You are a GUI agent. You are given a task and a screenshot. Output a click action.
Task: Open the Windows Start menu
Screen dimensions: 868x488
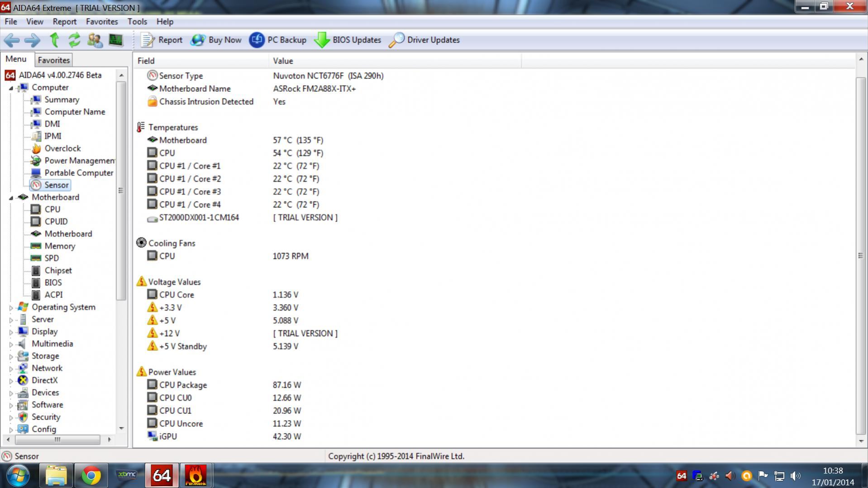(x=19, y=476)
